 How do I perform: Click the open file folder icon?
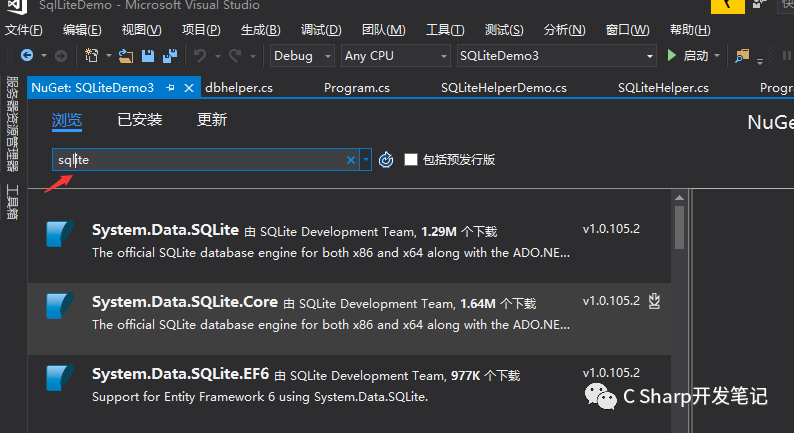pyautogui.click(x=126, y=56)
